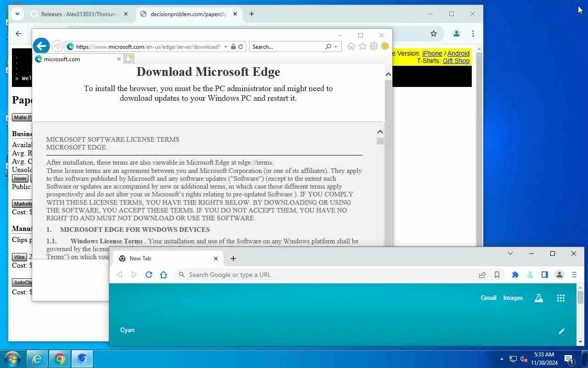Bookmark star in background Chrome window
The image size is (588, 368).
434,34
